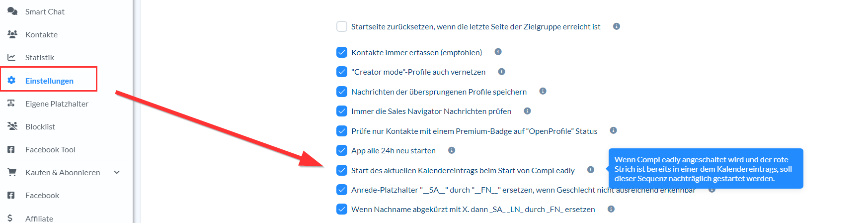Screen dimensions: 868x223
Task: Click the Einstellungen gear icon
Action: (12, 81)
